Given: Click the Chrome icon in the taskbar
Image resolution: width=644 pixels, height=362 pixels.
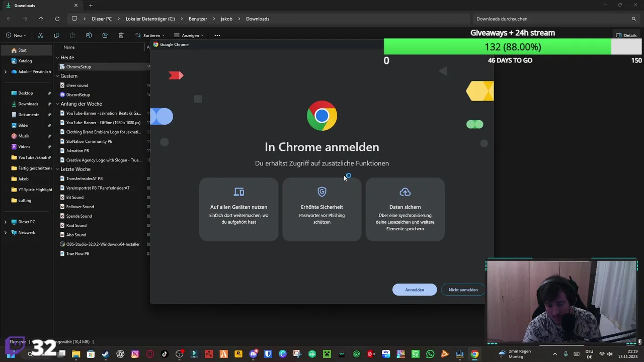Looking at the screenshot, I should coord(474,354).
